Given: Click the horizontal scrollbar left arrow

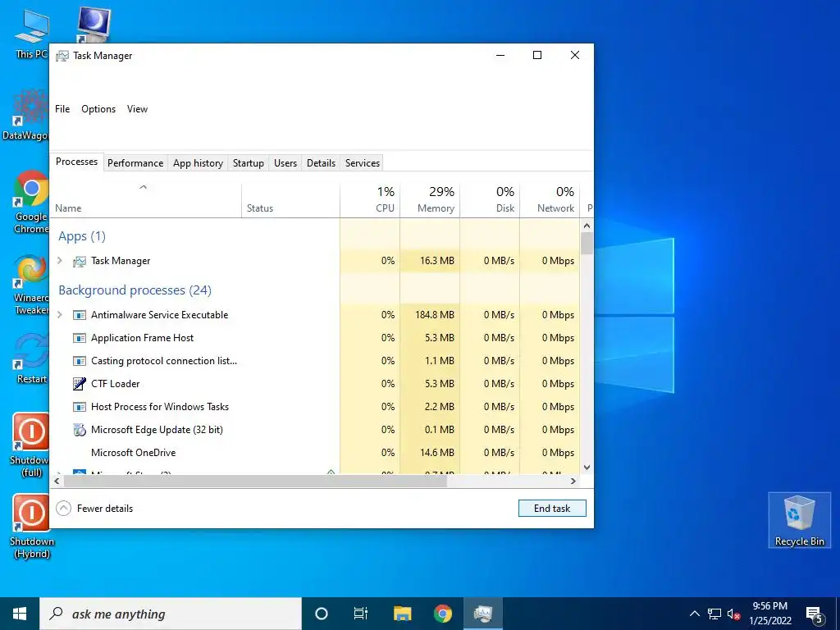Looking at the screenshot, I should [x=57, y=481].
